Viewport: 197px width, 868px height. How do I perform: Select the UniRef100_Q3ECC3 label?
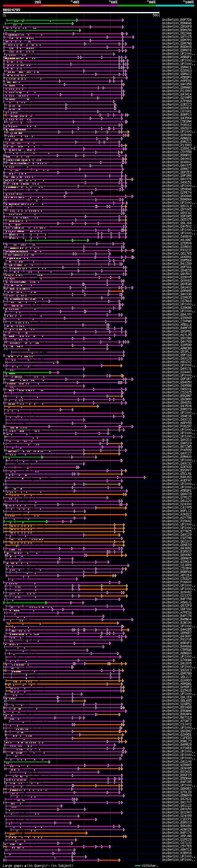(177, 104)
